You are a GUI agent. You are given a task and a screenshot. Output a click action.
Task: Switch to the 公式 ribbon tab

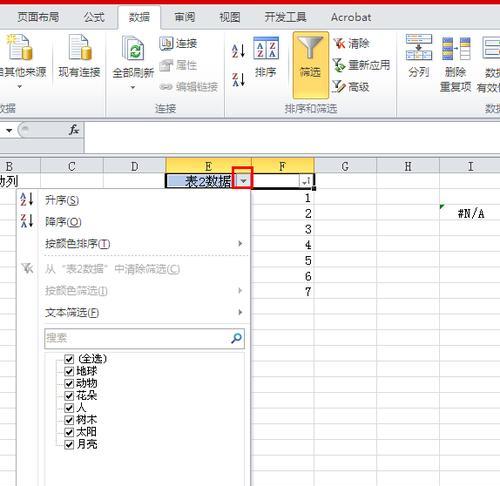point(94,17)
